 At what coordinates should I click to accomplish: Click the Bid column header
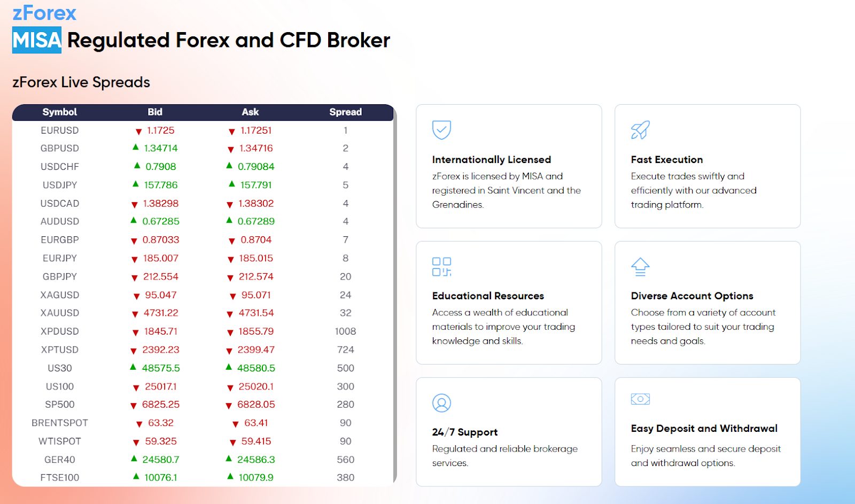(x=155, y=112)
